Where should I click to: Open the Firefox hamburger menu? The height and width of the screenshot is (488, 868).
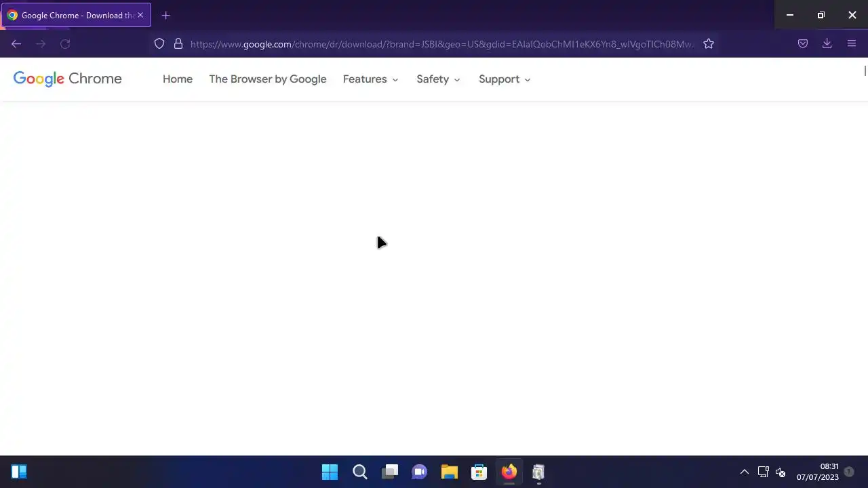click(x=852, y=43)
